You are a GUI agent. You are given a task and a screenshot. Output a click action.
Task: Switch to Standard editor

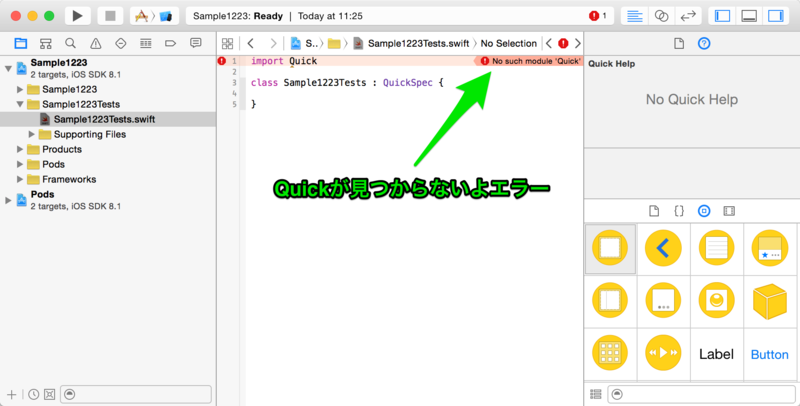pos(634,16)
